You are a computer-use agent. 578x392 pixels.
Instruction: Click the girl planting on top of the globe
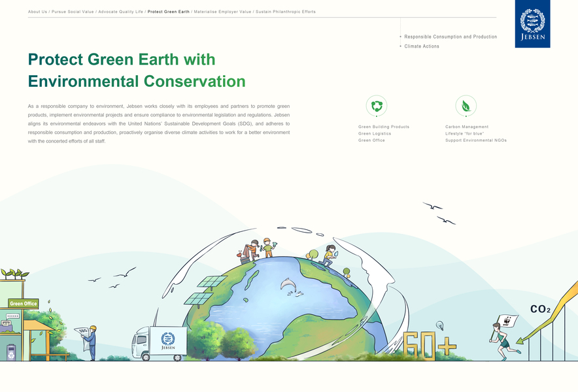[328, 255]
